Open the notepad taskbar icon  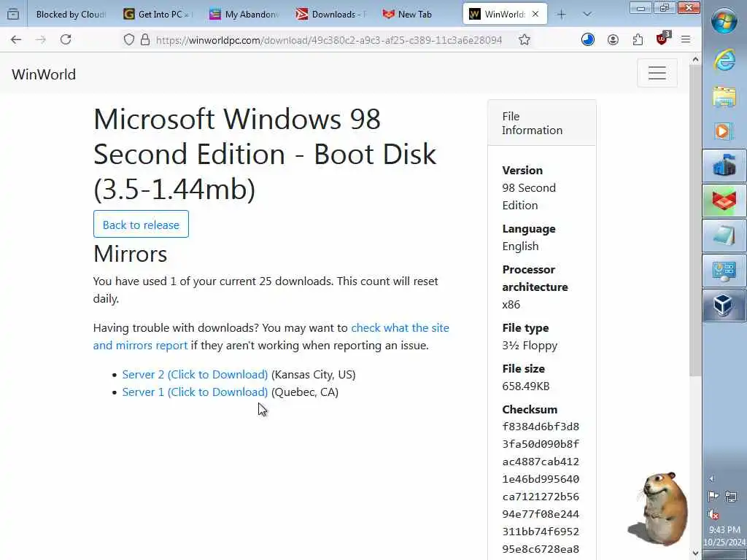pyautogui.click(x=724, y=236)
